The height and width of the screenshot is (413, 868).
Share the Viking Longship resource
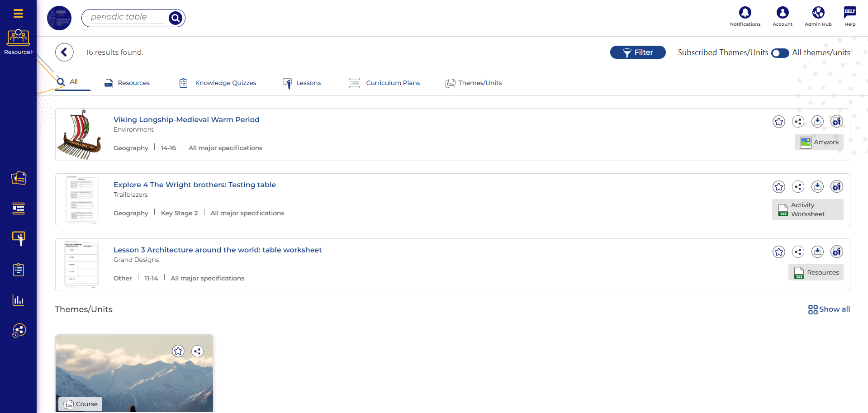click(798, 122)
